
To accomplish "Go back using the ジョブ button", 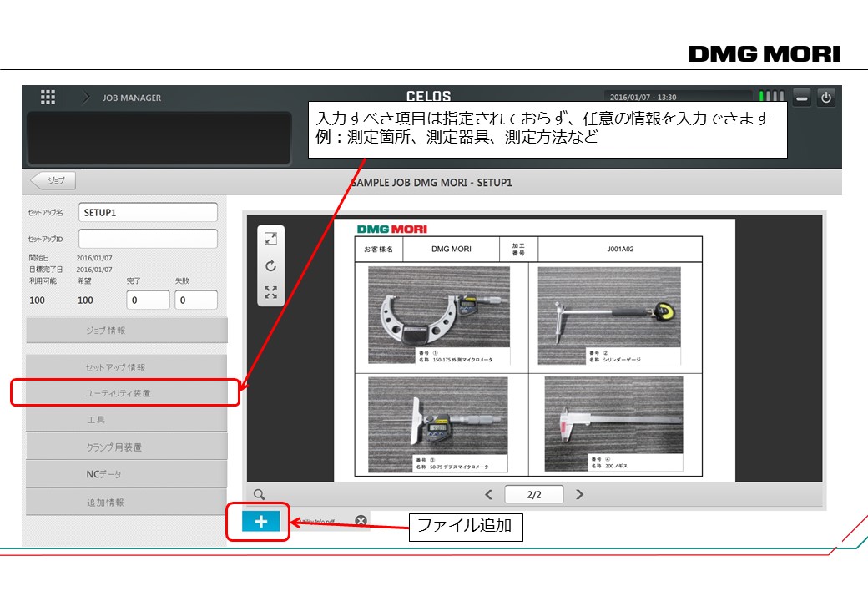I will coord(53,180).
